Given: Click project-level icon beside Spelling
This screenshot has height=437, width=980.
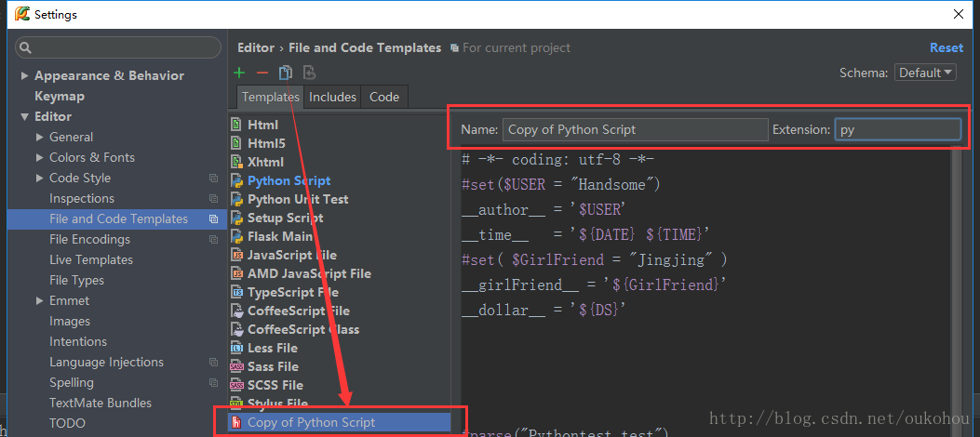Looking at the screenshot, I should click(x=214, y=383).
